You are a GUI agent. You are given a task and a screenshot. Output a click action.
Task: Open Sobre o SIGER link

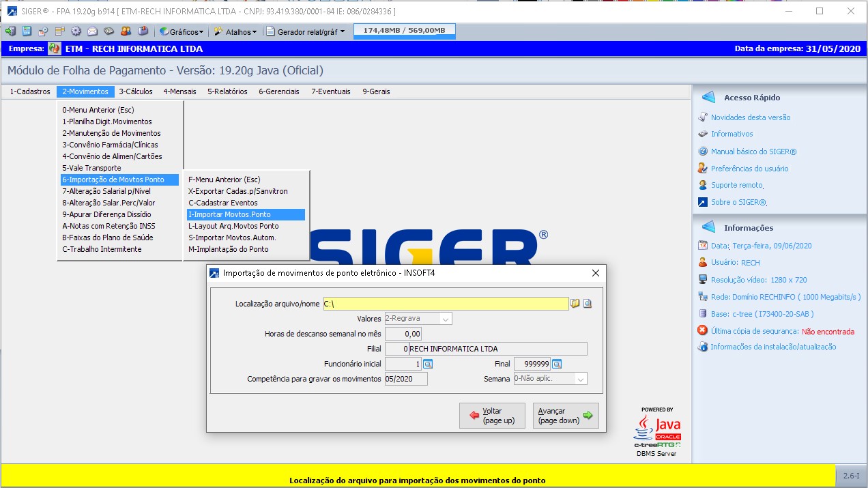738,202
